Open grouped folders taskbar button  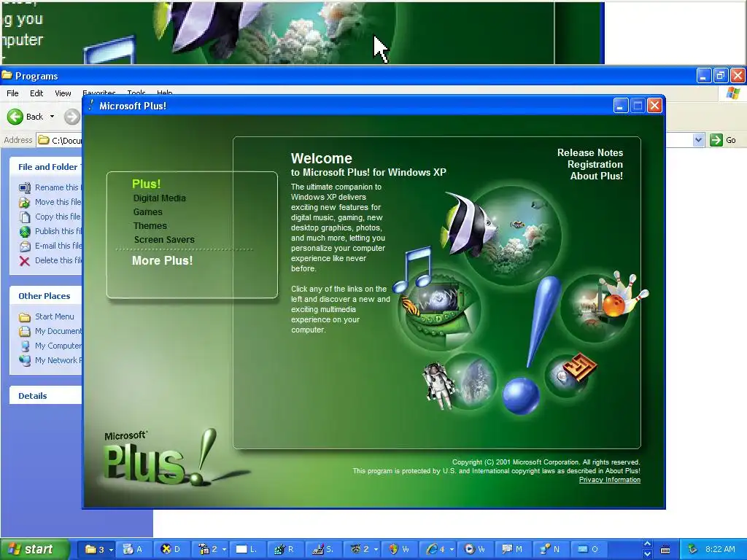click(x=98, y=550)
